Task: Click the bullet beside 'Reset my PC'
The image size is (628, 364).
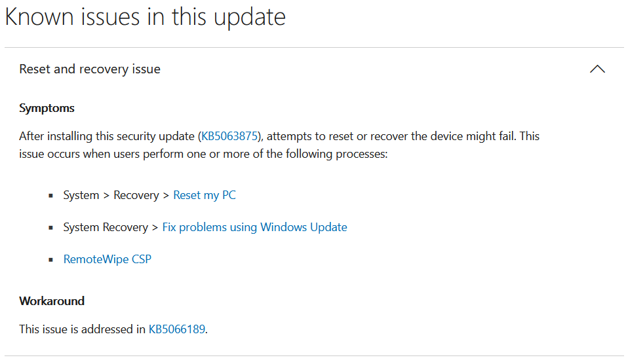Action: tap(50, 196)
